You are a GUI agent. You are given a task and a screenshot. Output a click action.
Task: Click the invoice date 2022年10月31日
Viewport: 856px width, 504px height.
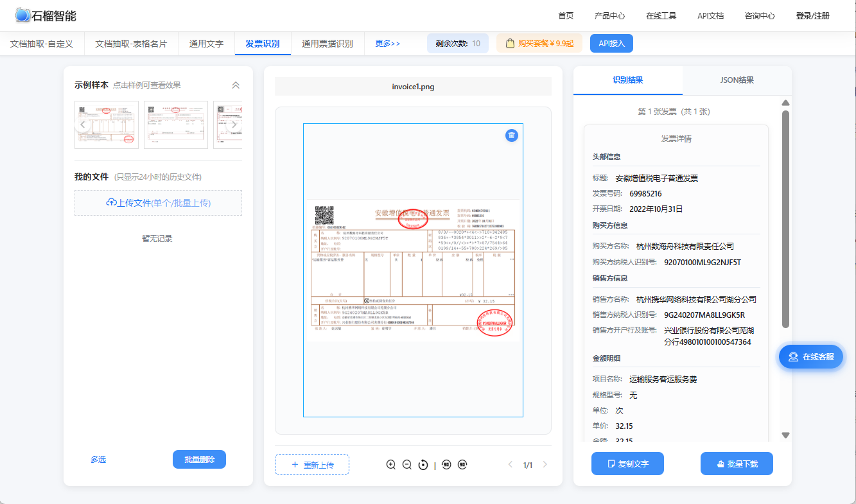pos(656,209)
